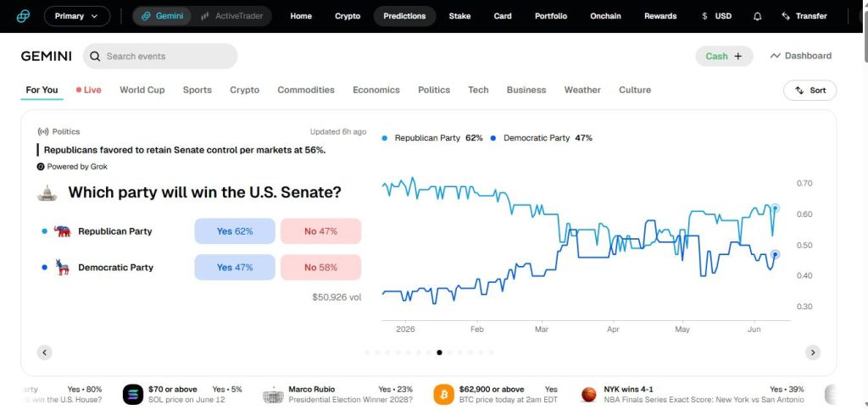The image size is (868, 410).
Task: Open the Primary account dropdown
Action: (x=77, y=16)
